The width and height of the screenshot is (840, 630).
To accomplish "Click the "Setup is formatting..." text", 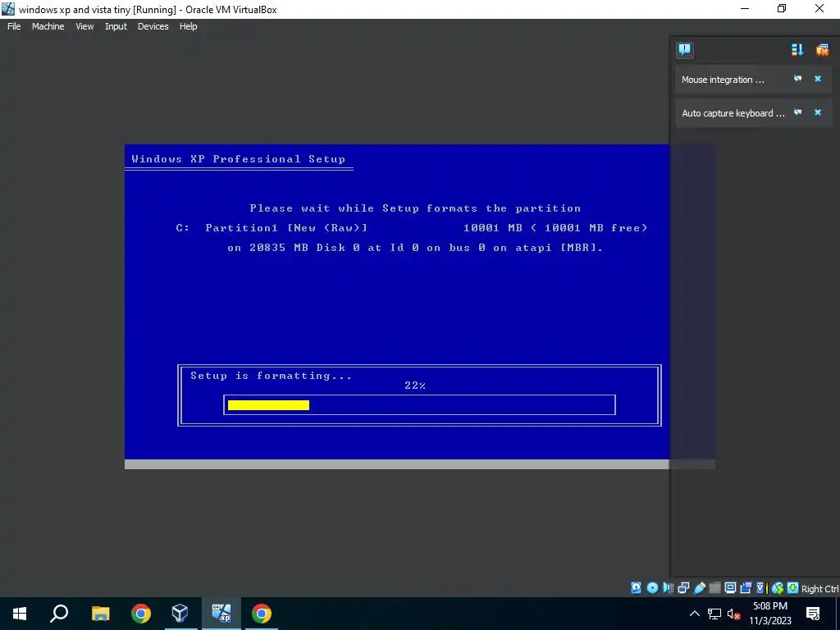I will click(271, 376).
